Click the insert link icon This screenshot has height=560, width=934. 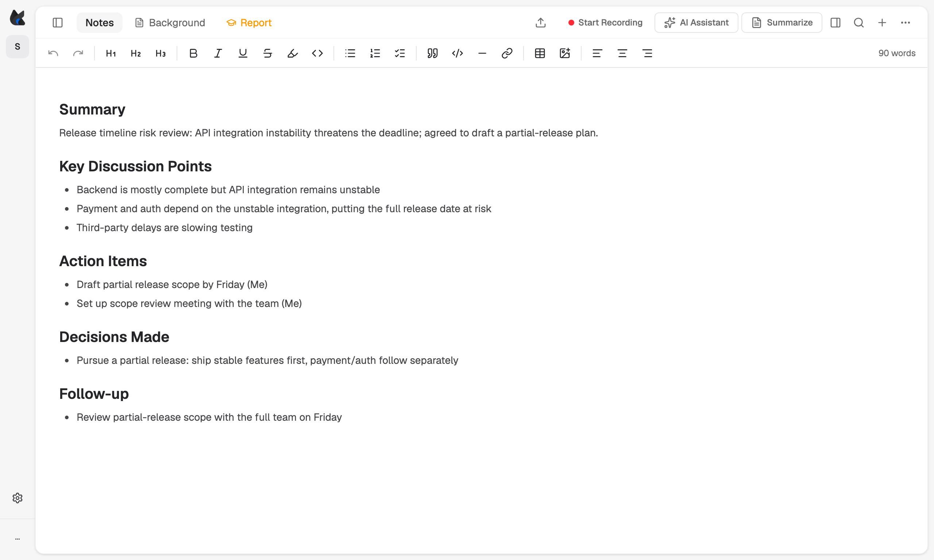(x=507, y=53)
